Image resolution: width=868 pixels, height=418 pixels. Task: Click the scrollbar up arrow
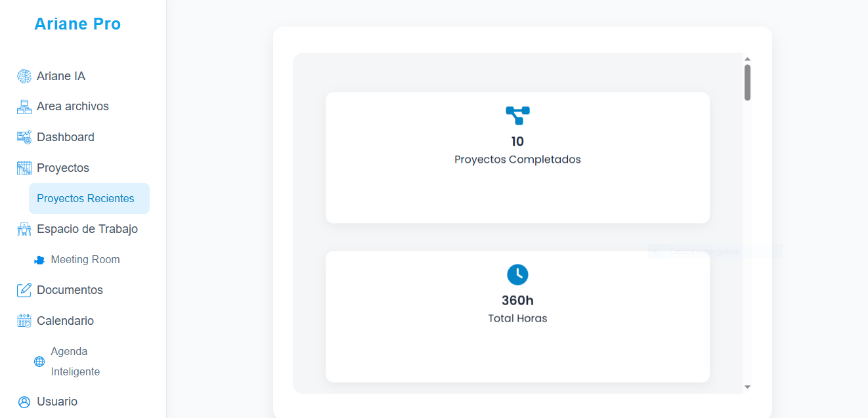tap(747, 59)
